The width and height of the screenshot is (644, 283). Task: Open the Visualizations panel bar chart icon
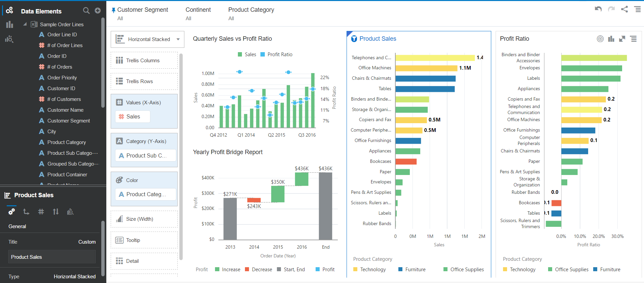coord(9,25)
